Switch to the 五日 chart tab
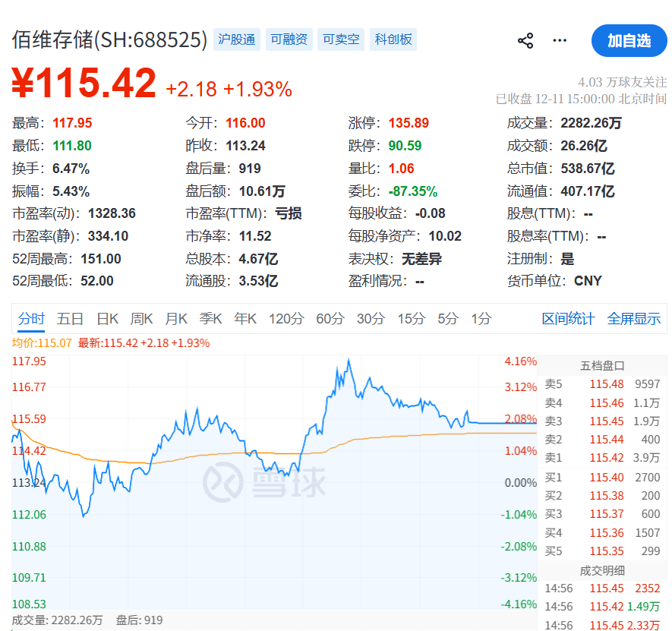672x631 pixels. pos(70,319)
